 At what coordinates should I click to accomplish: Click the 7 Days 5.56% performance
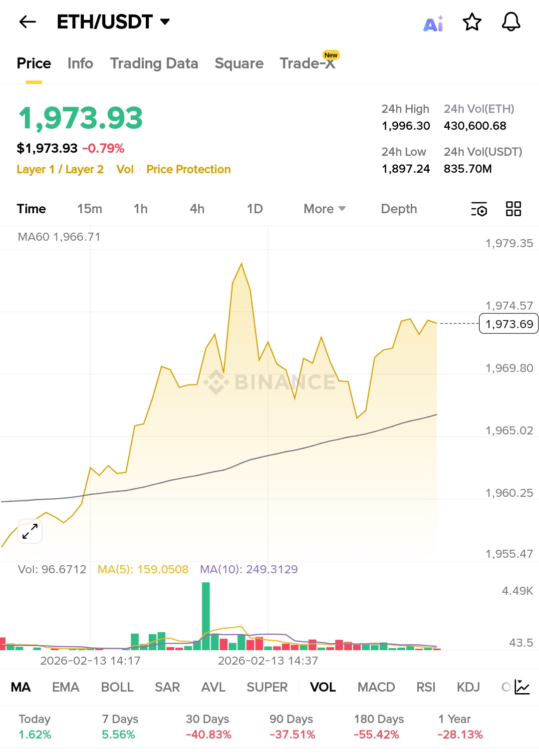(120, 727)
